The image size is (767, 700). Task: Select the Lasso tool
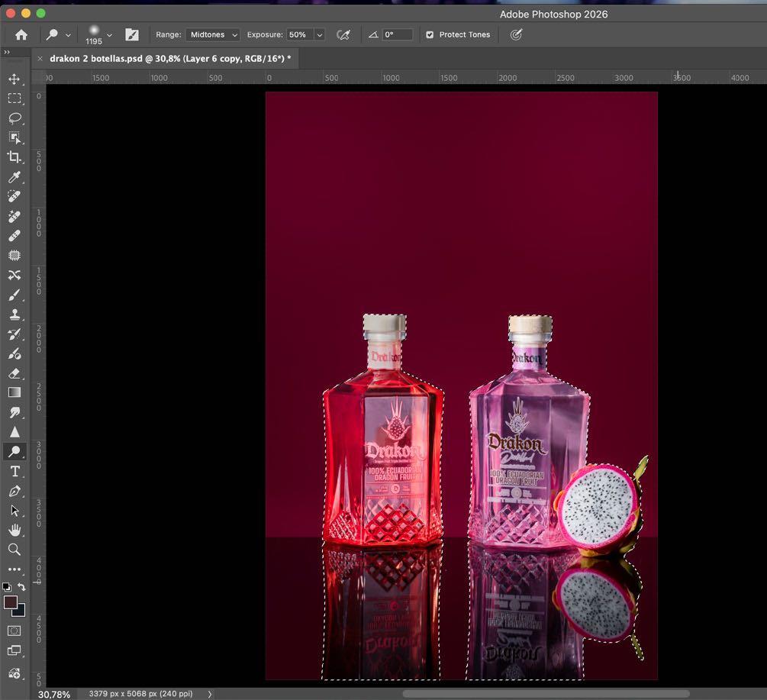tap(15, 118)
